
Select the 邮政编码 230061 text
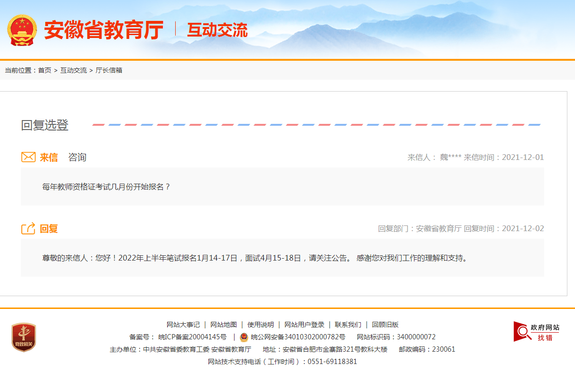(427, 349)
